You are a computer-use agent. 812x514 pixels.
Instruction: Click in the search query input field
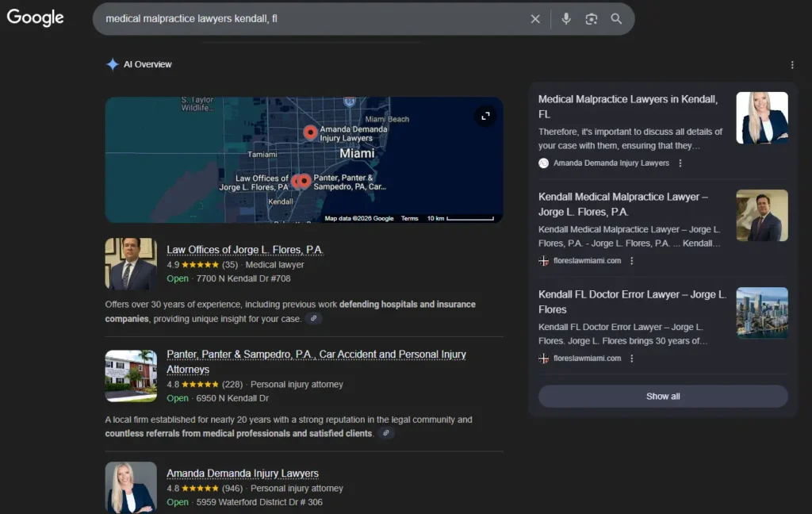[x=309, y=19]
